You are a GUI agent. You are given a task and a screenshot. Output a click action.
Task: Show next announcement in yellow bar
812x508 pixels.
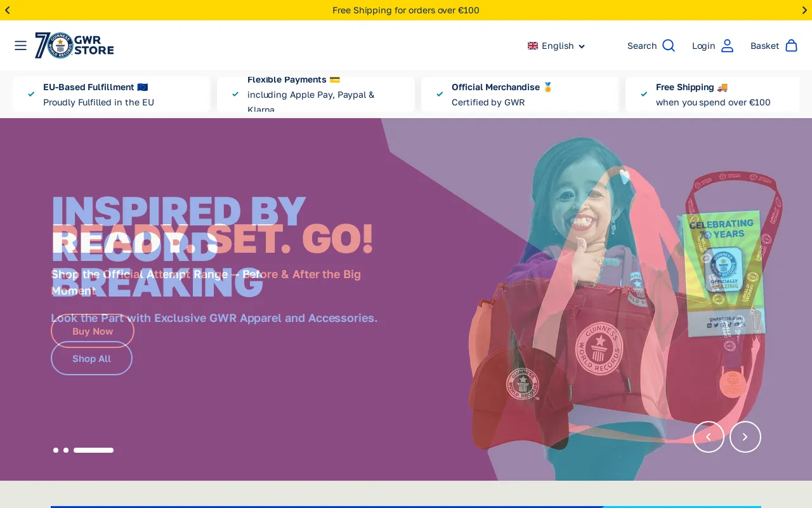point(804,10)
